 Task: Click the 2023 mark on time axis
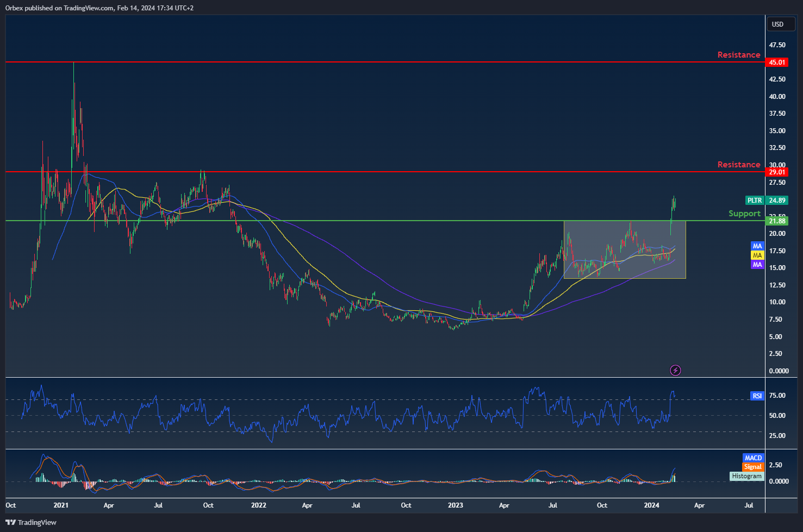click(x=455, y=505)
